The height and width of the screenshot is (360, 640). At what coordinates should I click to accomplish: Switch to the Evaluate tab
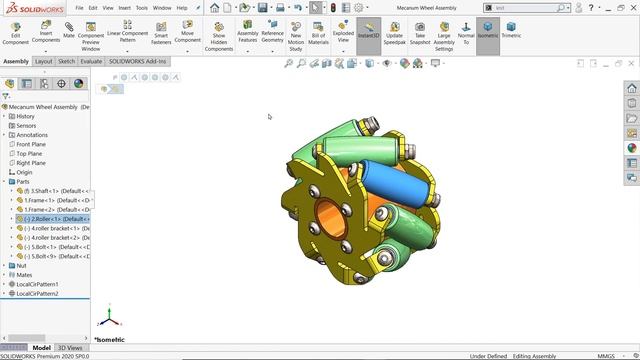(91, 61)
